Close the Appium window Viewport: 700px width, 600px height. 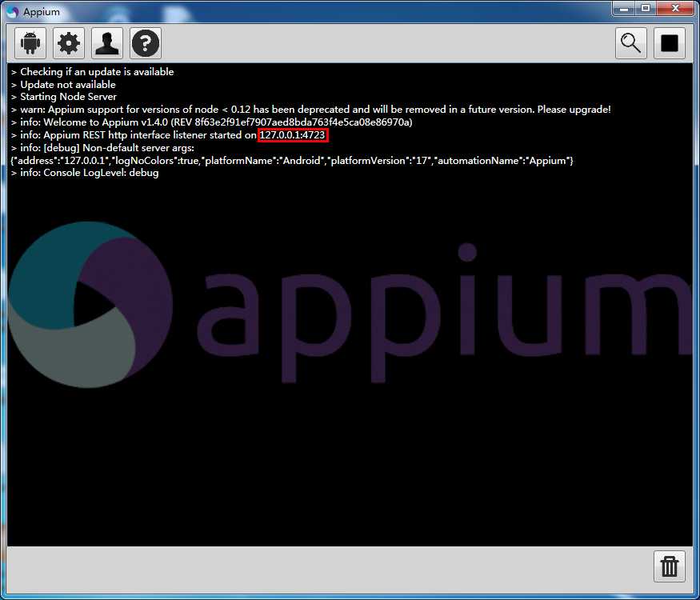point(675,9)
